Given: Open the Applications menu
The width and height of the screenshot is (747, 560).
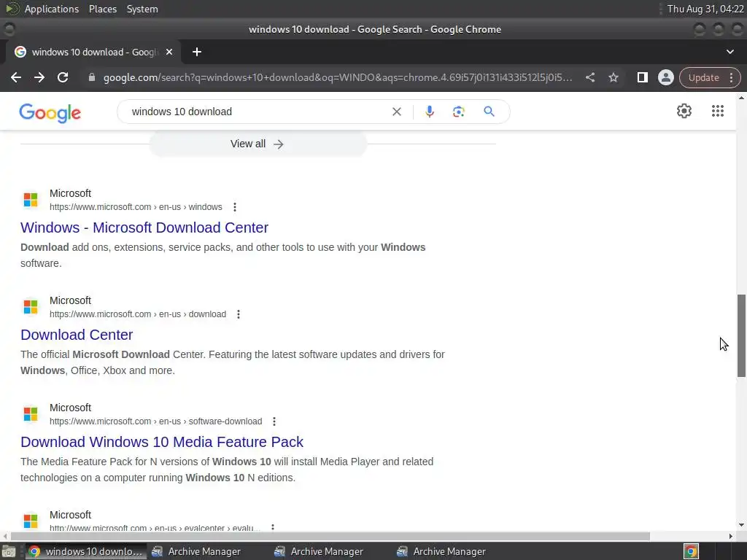Looking at the screenshot, I should click(52, 9).
